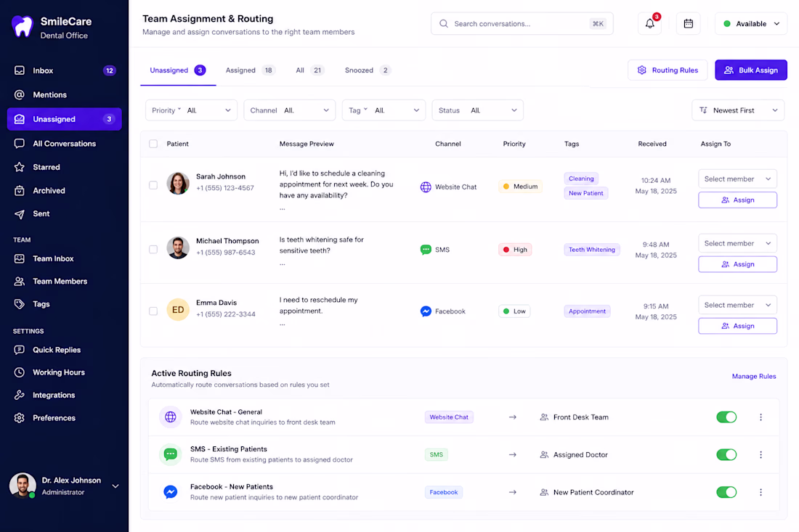Open Sarah Johnson's avatar photo
Viewport: 799px width, 532px height.
(178, 184)
